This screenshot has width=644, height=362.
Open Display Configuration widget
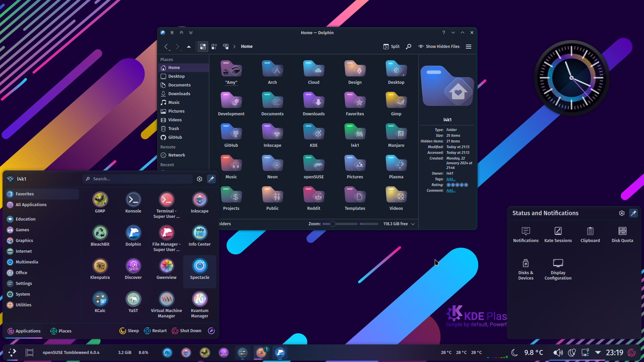tap(558, 269)
